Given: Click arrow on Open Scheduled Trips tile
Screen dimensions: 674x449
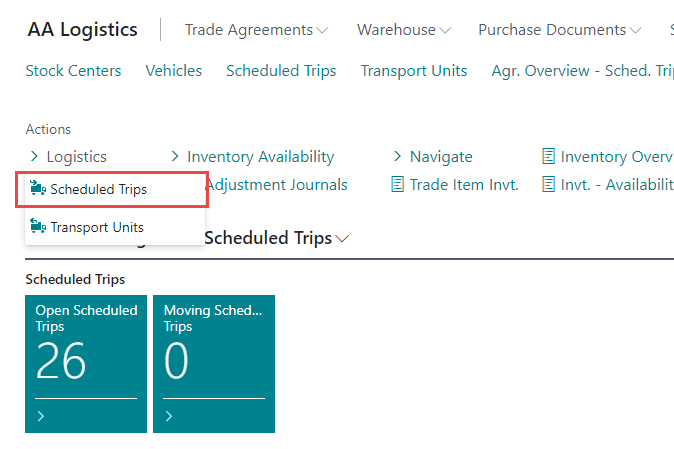Looking at the screenshot, I should tap(41, 416).
